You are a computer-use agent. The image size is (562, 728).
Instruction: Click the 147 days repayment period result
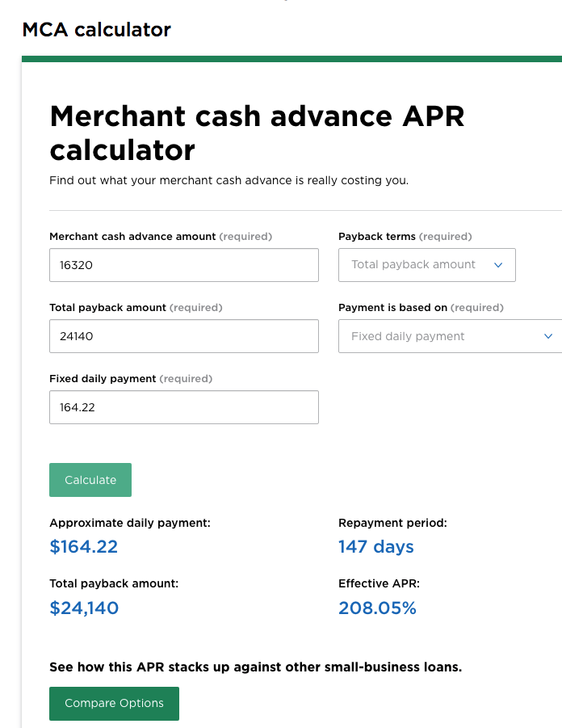coord(376,547)
